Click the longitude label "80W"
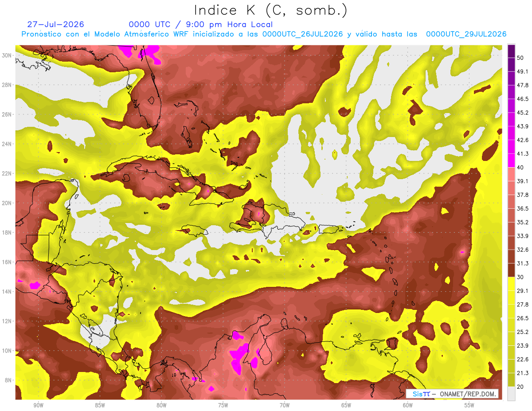The width and height of the screenshot is (532, 411). (161, 406)
